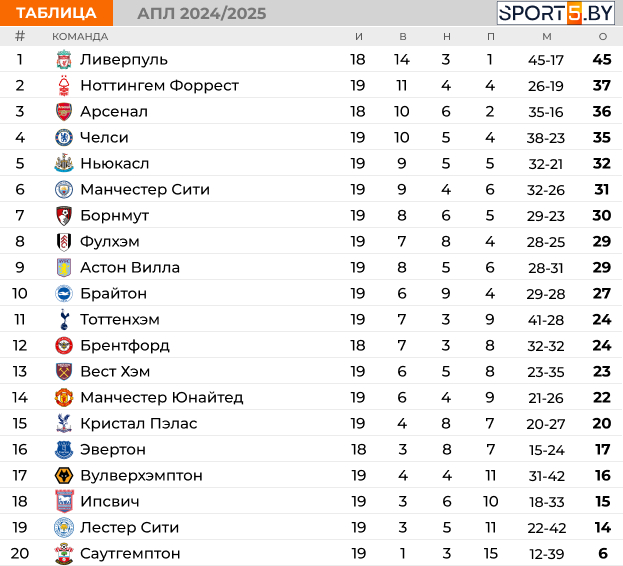Viewport: 623px width, 566px height.
Task: Click the Борнмут team name
Action: pyautogui.click(x=114, y=216)
